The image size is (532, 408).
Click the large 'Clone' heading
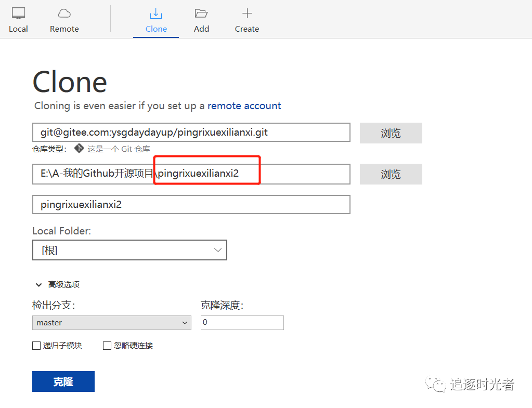[x=70, y=82]
